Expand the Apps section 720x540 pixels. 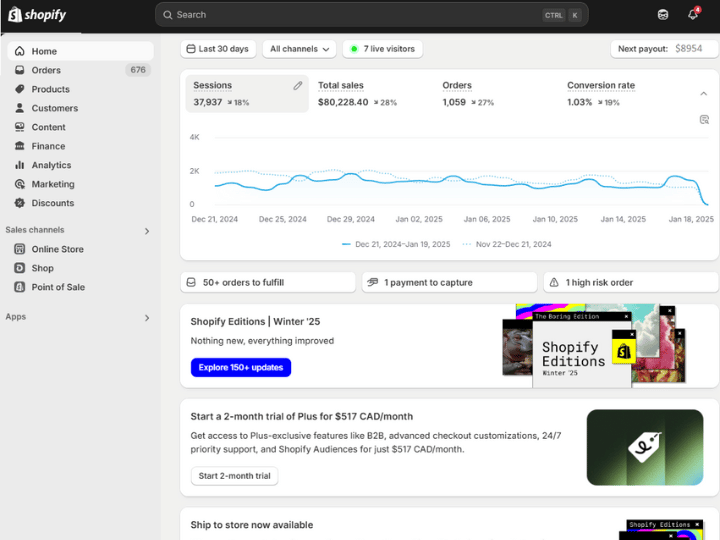click(147, 318)
